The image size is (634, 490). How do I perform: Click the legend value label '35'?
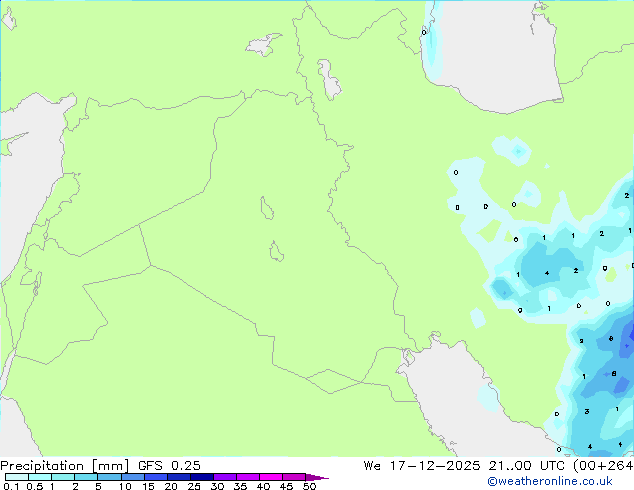(240, 486)
